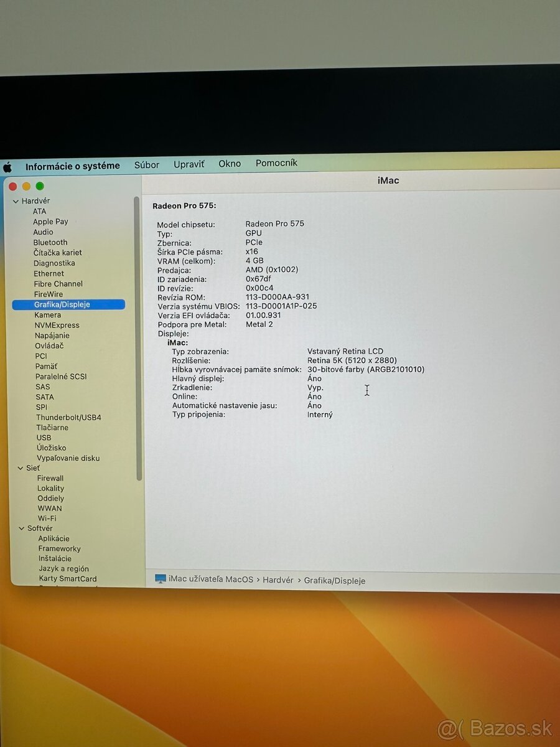The image size is (560, 747).
Task: Open the Okno menu
Action: [230, 163]
